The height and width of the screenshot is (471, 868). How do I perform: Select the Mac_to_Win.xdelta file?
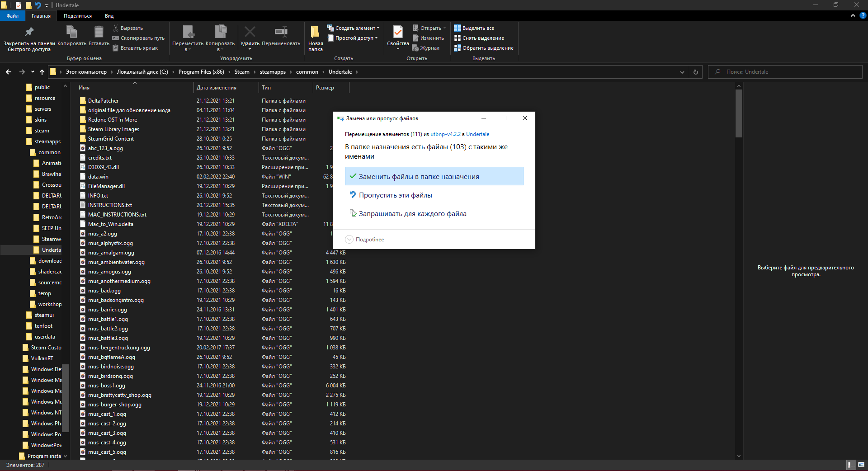(x=110, y=224)
